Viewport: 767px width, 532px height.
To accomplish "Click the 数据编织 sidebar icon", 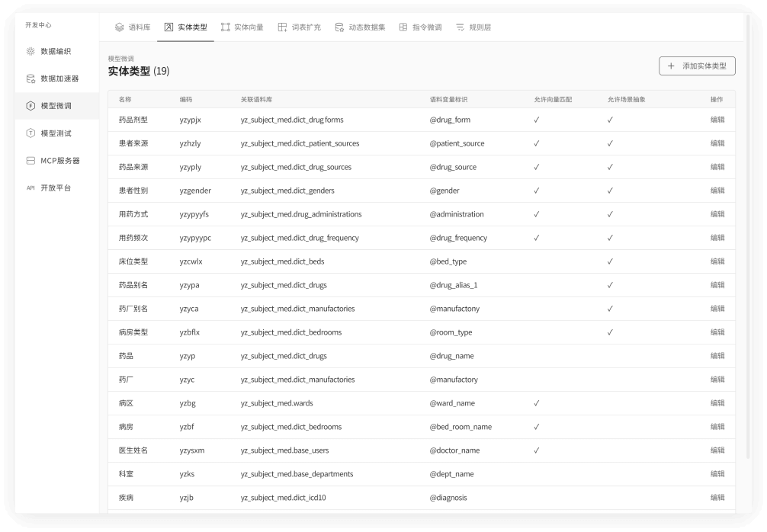I will coord(30,51).
